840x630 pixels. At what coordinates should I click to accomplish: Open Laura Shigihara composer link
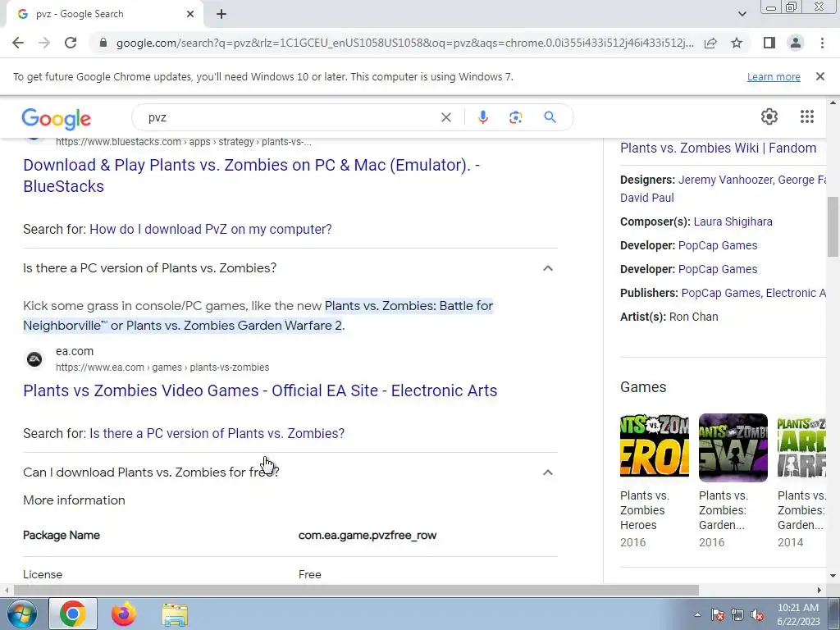(733, 221)
